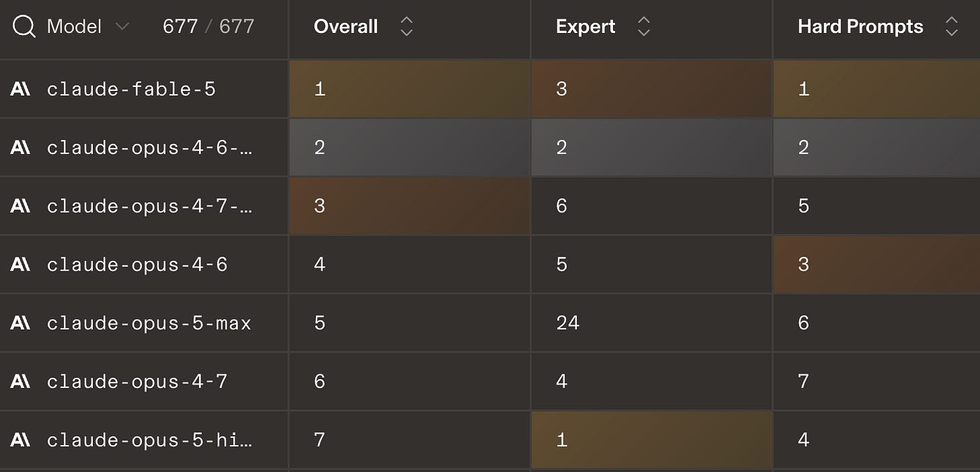Viewport: 980px width, 472px height.
Task: Click the Model search field label
Action: pyautogui.click(x=74, y=27)
